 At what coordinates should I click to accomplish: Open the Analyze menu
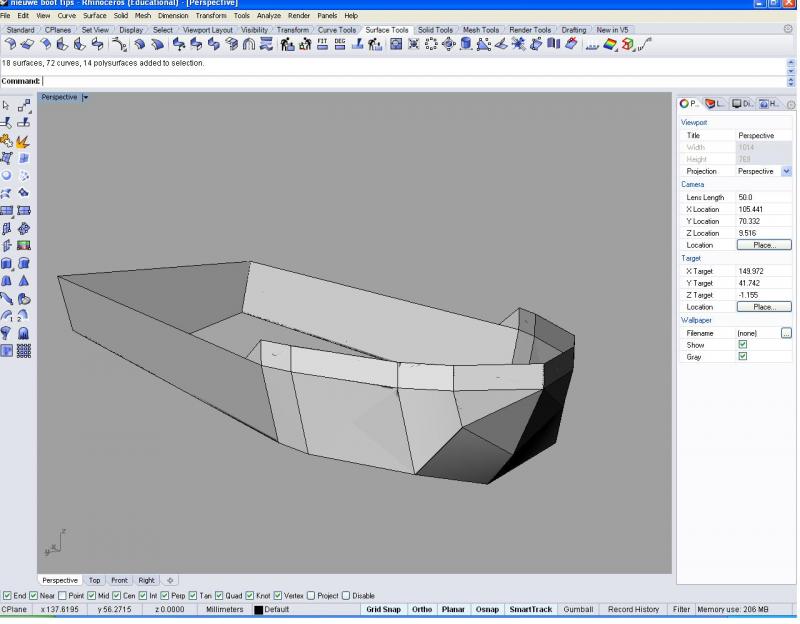click(268, 16)
